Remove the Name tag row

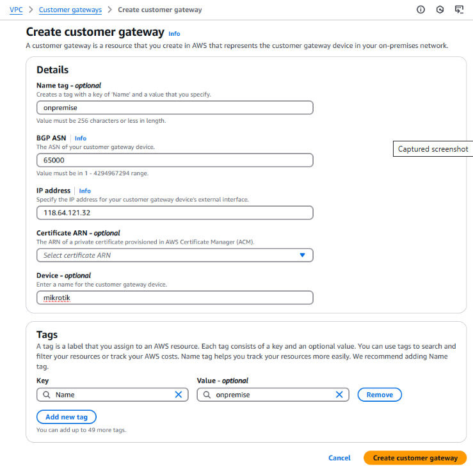[380, 394]
